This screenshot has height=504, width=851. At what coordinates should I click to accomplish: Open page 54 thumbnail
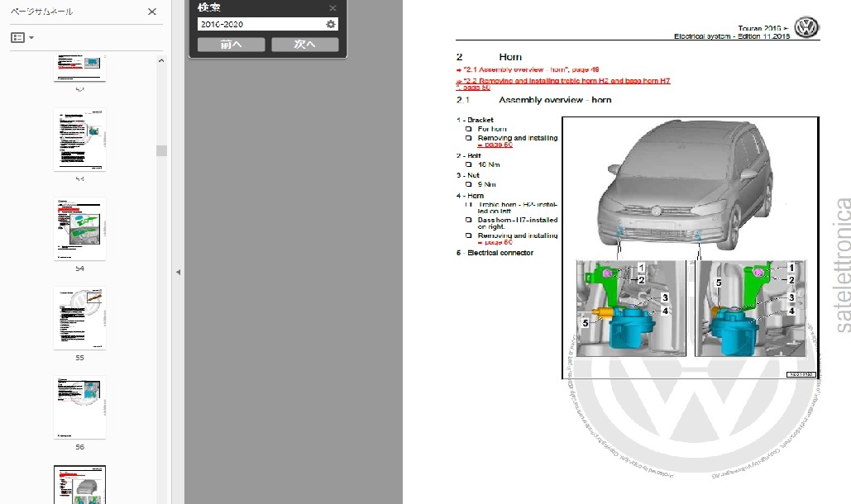click(79, 229)
